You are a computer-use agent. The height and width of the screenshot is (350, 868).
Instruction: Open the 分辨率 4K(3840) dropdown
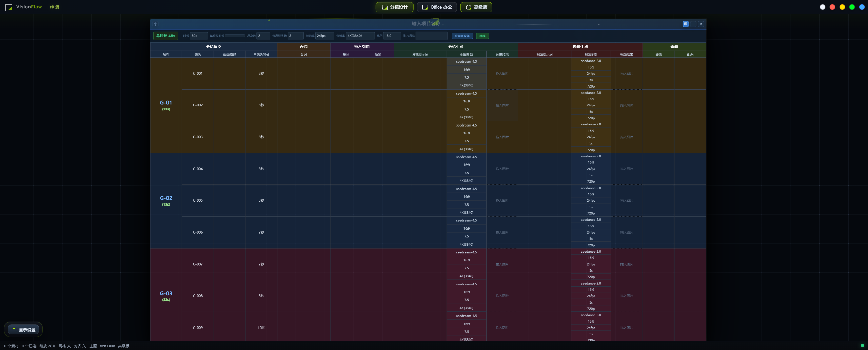[x=360, y=36]
